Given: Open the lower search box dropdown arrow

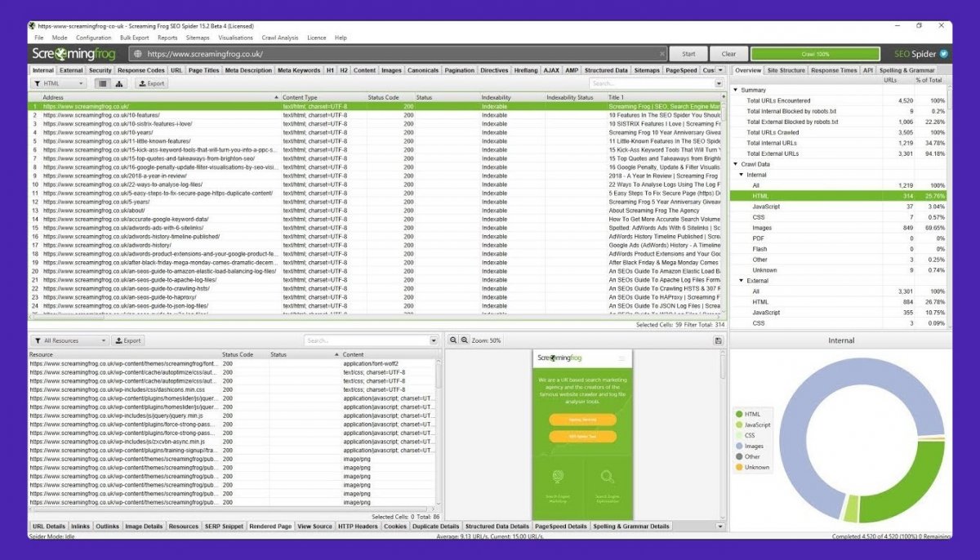Looking at the screenshot, I should tap(434, 340).
